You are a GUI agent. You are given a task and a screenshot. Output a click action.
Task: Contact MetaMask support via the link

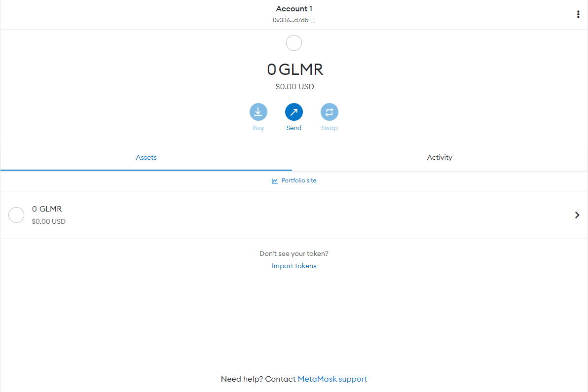click(x=332, y=379)
